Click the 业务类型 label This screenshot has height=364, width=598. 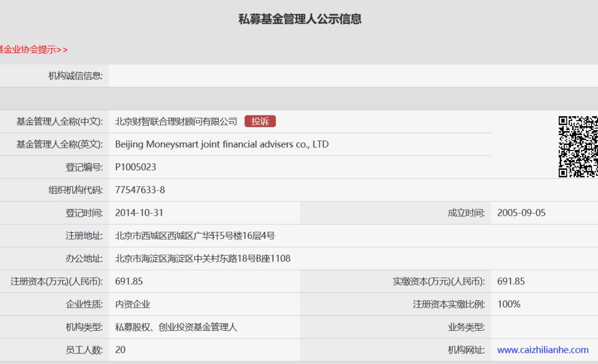pyautogui.click(x=466, y=327)
